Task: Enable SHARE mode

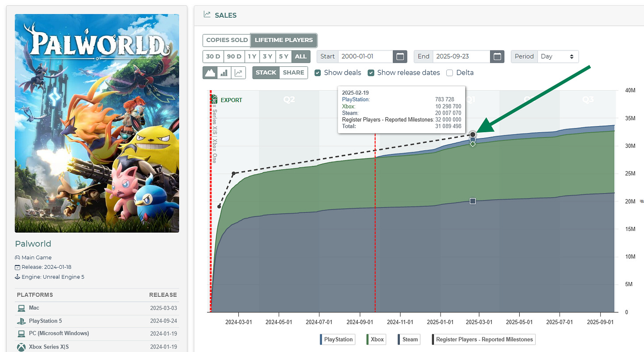Action: click(294, 73)
